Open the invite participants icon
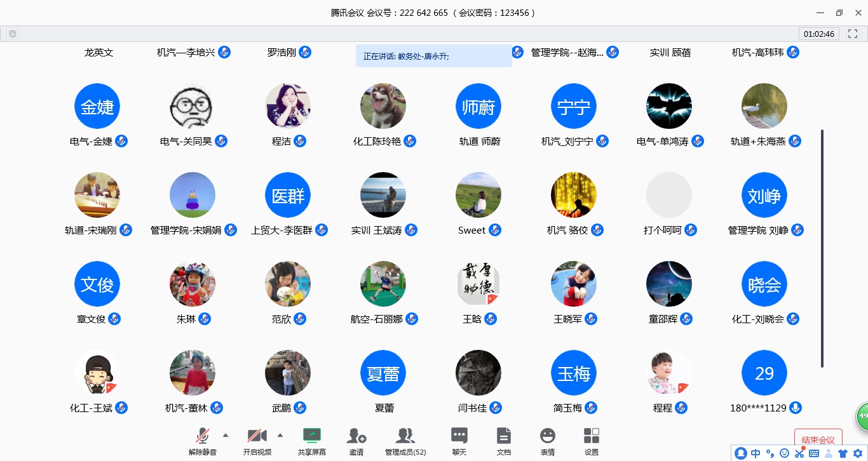Viewport: 868px width, 461px height. [356, 436]
